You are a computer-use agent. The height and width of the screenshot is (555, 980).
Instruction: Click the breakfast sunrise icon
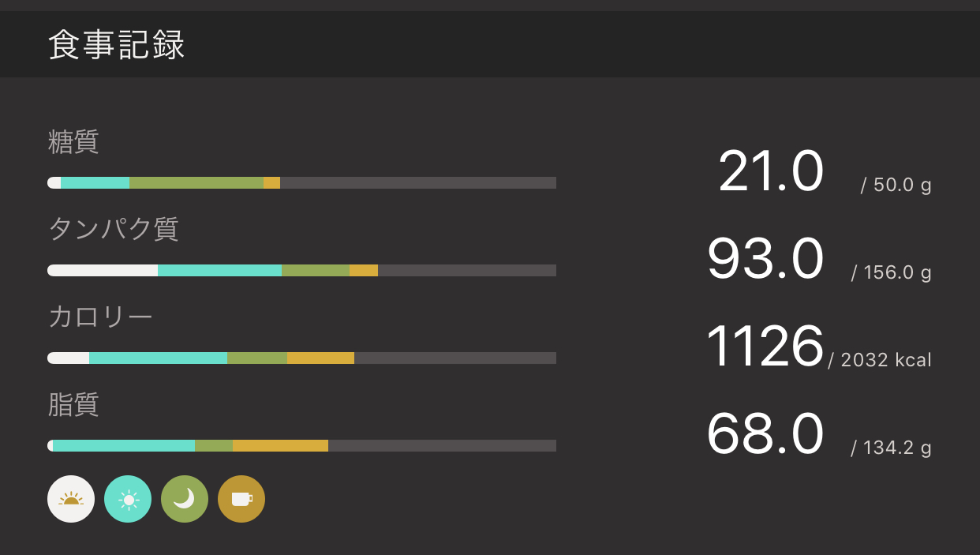[x=71, y=499]
